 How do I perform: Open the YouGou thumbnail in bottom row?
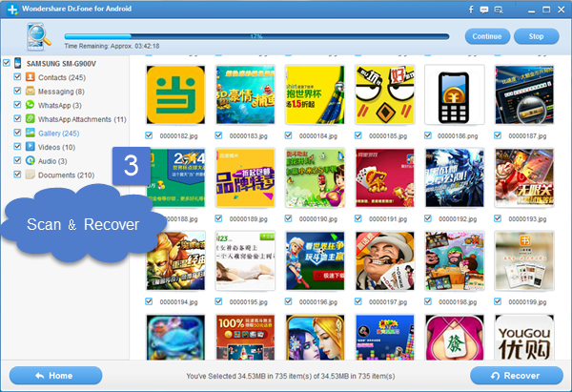click(x=524, y=338)
